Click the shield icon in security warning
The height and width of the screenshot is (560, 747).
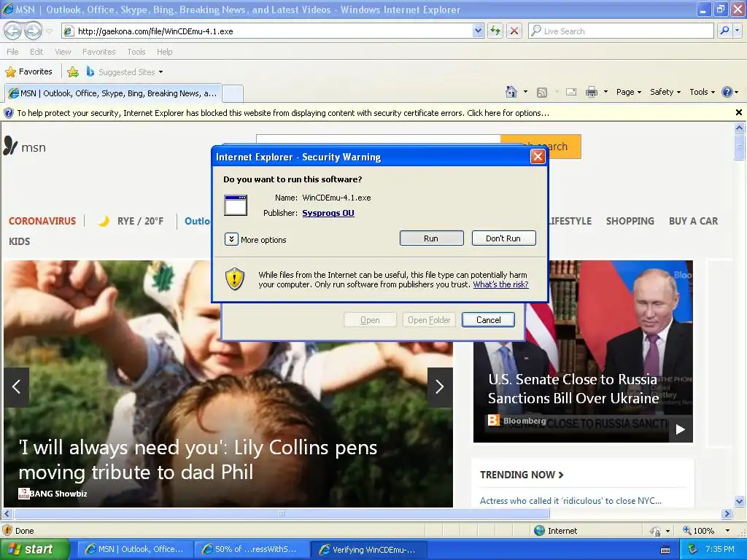(234, 279)
